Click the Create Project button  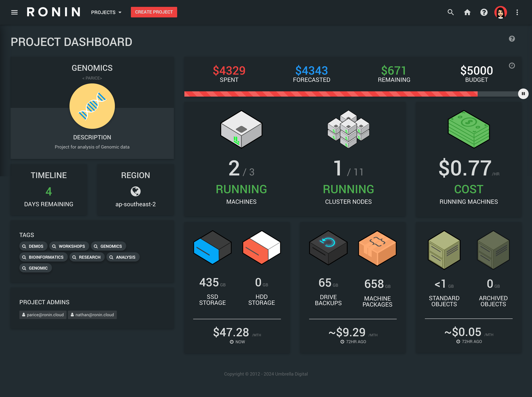pyautogui.click(x=154, y=12)
